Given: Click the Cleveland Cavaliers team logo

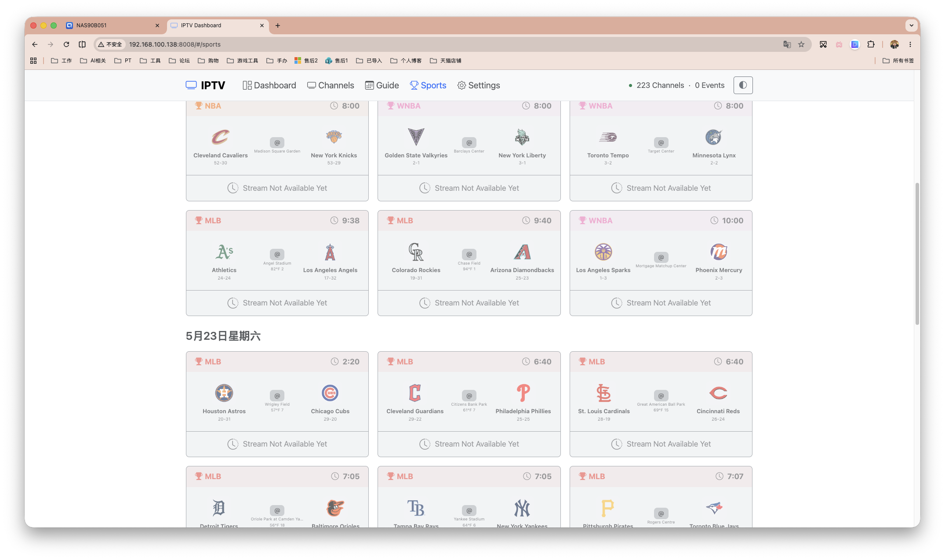Looking at the screenshot, I should point(221,137).
